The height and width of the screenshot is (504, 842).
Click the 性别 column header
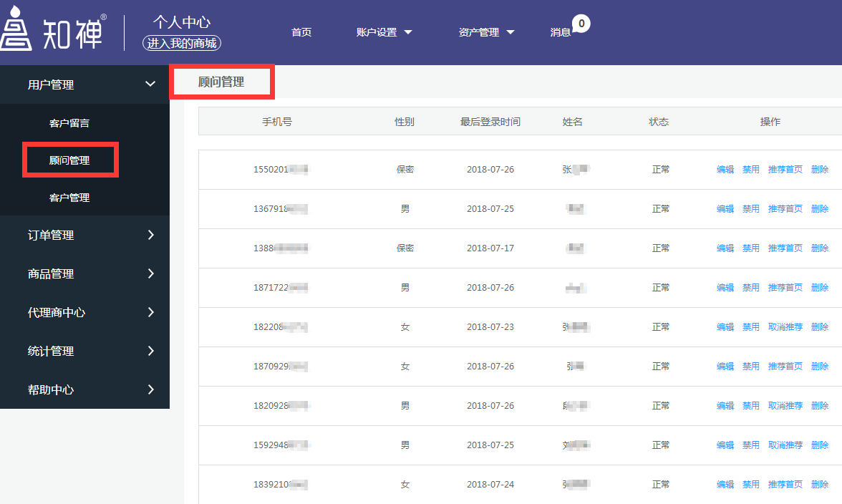(405, 122)
